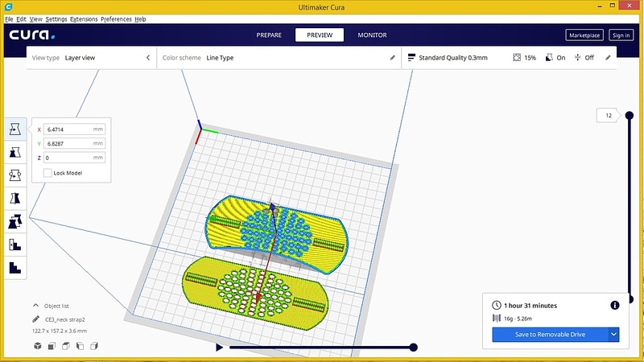The width and height of the screenshot is (644, 362).
Task: Switch to PREVIEW stage tab
Action: 320,35
